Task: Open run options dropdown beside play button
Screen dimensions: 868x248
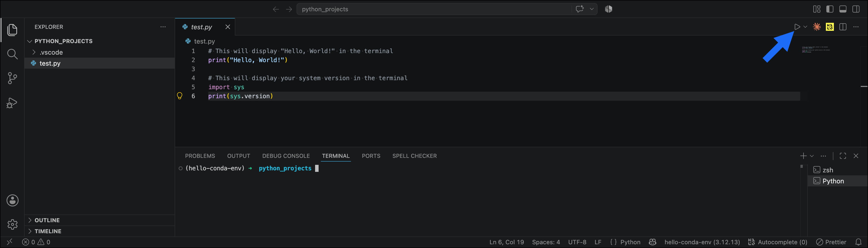Action: point(805,27)
